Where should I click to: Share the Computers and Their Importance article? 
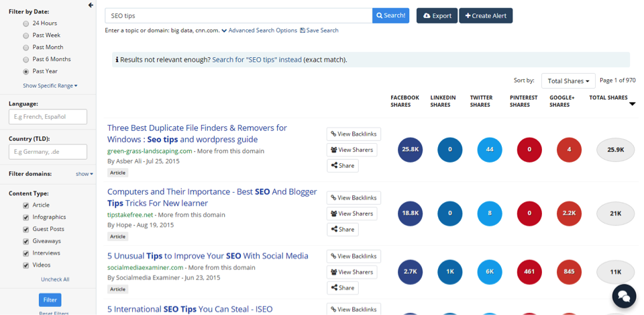click(x=343, y=230)
